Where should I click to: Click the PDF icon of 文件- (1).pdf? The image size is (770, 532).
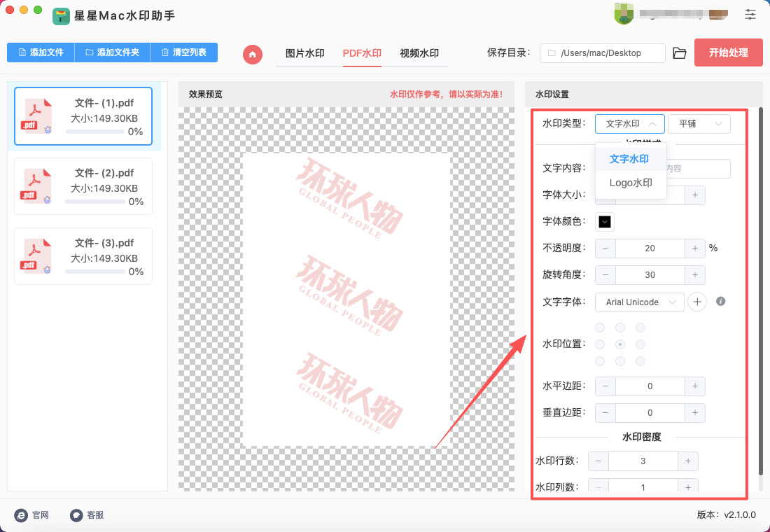[37, 116]
